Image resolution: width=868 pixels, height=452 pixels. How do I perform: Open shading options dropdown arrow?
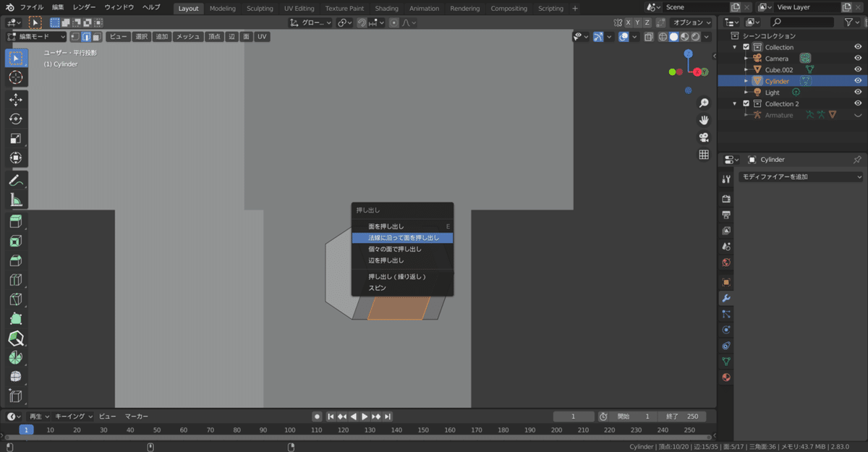[707, 36]
